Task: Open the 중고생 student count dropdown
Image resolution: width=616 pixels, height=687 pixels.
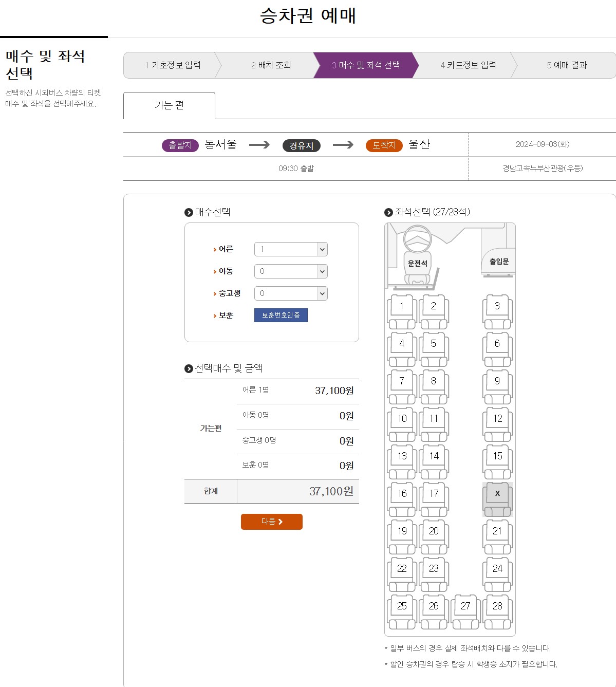Action: [290, 293]
